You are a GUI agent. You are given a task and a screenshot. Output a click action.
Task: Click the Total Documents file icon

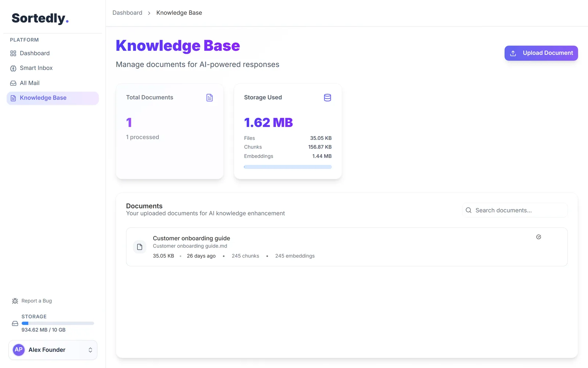coord(209,98)
